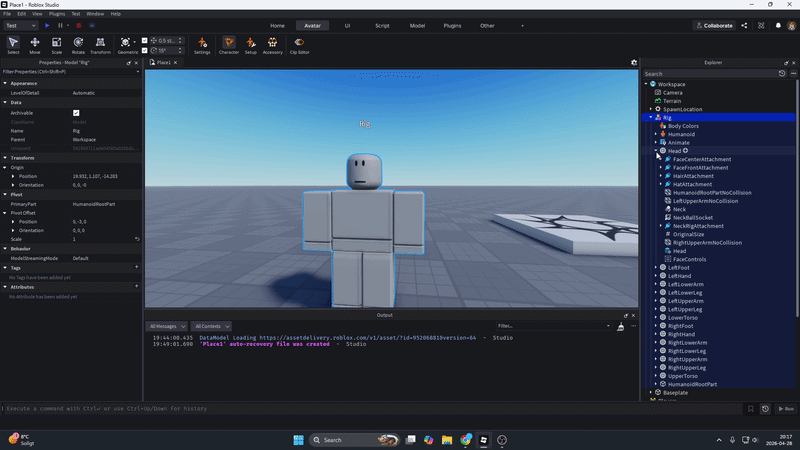Select SpawnLocation in Explorer
This screenshot has height=450, width=800.
682,109
